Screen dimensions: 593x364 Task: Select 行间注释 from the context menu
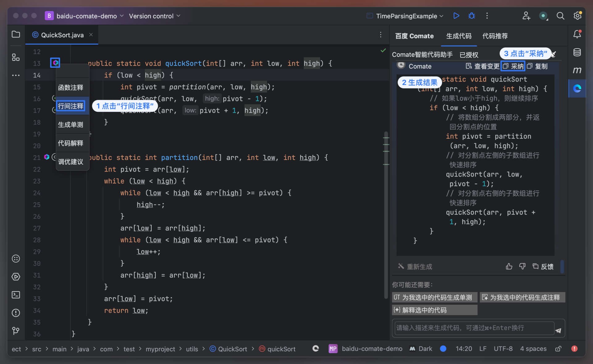pos(71,106)
